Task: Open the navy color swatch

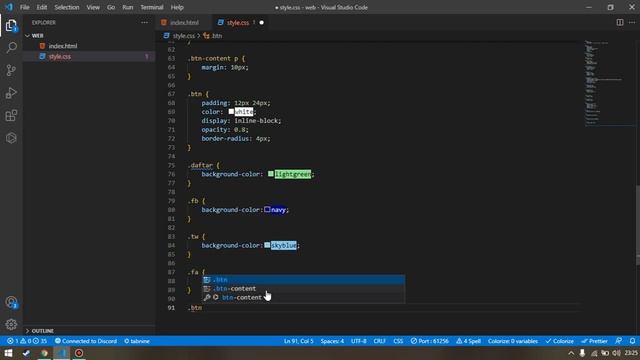Action: 267,210
